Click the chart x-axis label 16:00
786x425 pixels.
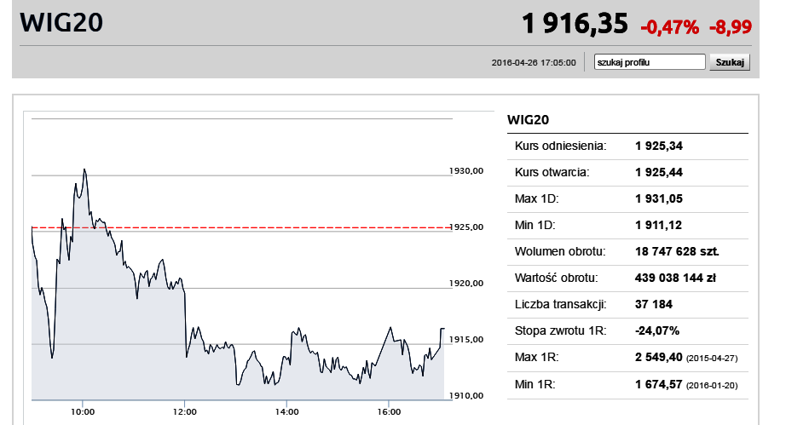point(389,412)
